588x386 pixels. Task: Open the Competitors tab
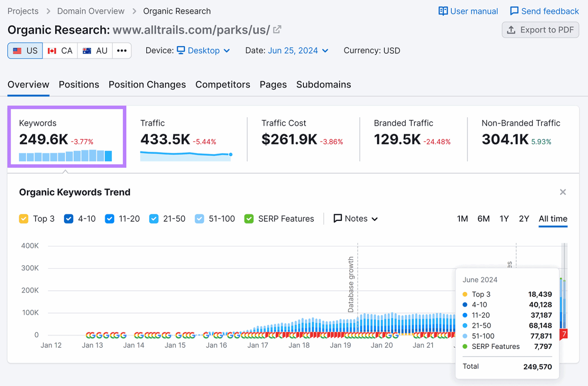click(222, 84)
